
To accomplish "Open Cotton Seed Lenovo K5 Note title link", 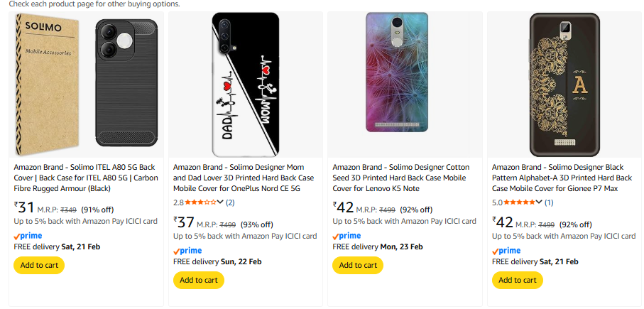I will pos(401,178).
